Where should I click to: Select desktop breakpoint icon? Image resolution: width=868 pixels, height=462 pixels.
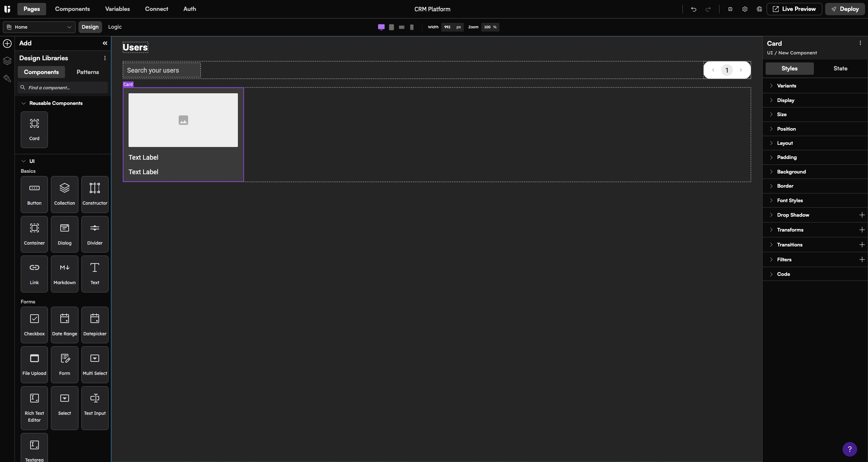(x=381, y=27)
